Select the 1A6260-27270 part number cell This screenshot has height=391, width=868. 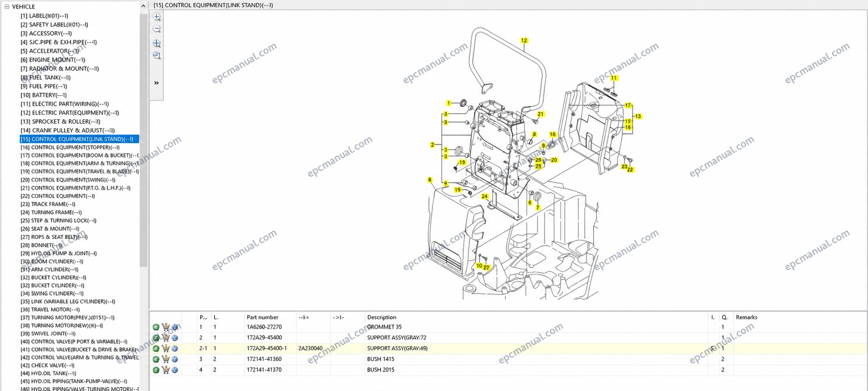pos(264,327)
